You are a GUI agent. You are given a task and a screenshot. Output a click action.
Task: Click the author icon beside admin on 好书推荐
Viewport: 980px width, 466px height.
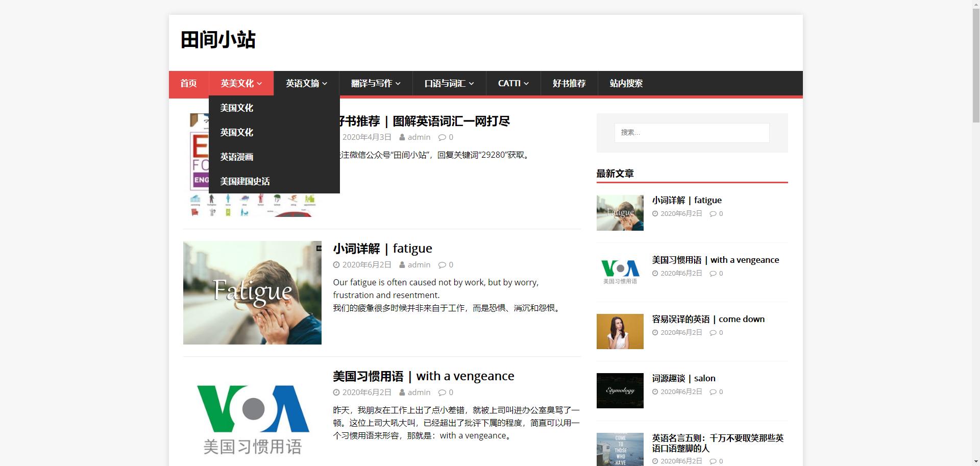coord(402,137)
